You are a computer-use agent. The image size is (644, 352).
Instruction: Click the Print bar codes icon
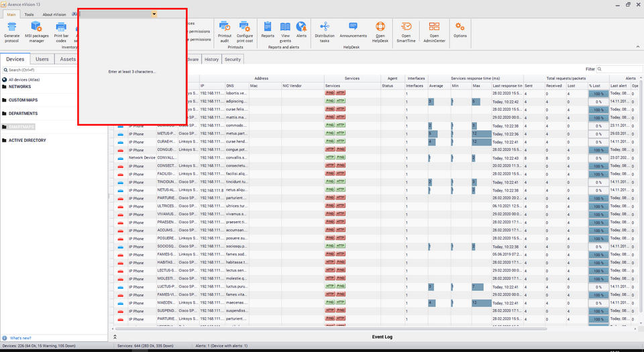click(x=60, y=30)
